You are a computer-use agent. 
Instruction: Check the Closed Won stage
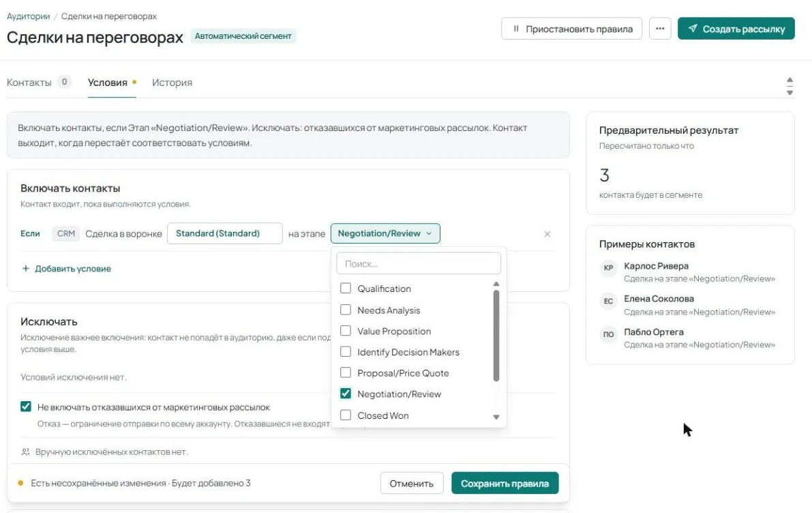(x=346, y=415)
